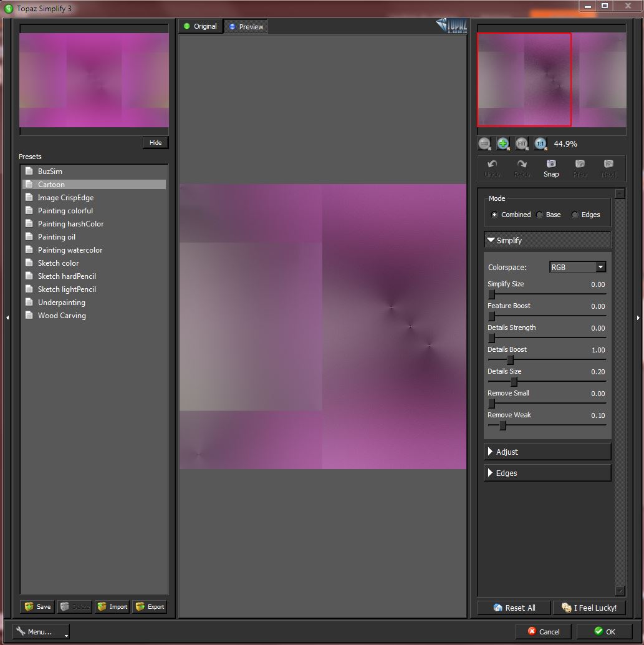Open the Menu... button
The height and width of the screenshot is (645, 644).
coord(41,631)
